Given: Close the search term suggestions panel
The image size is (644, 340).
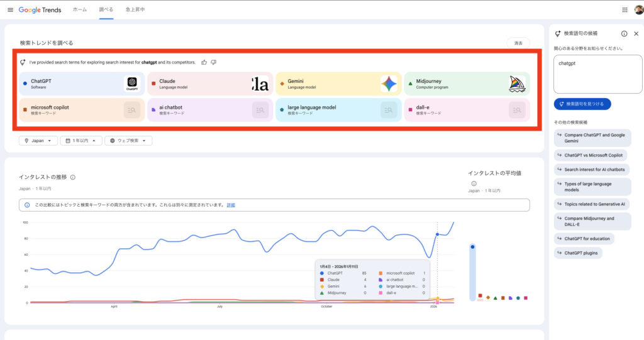Looking at the screenshot, I should 636,33.
